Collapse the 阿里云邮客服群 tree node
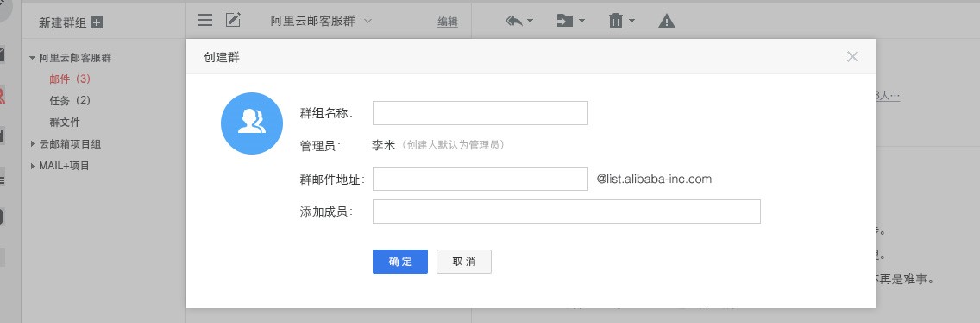Image resolution: width=980 pixels, height=323 pixels. [32, 58]
